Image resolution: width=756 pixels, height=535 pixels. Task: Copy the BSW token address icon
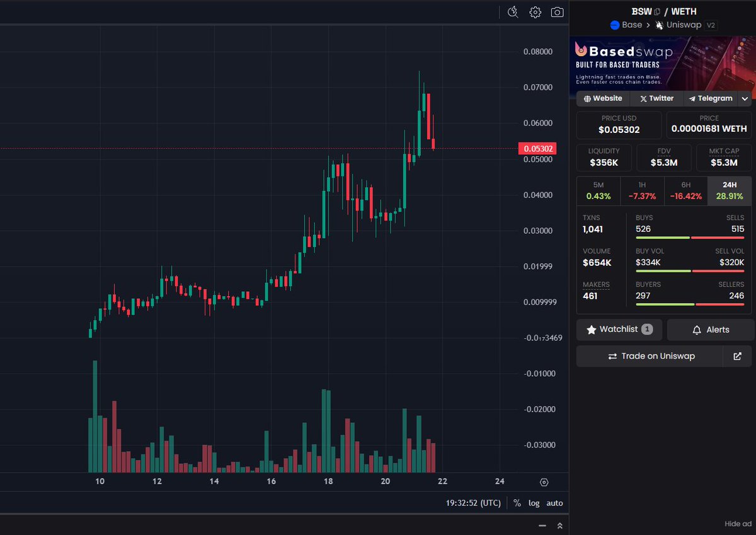657,11
